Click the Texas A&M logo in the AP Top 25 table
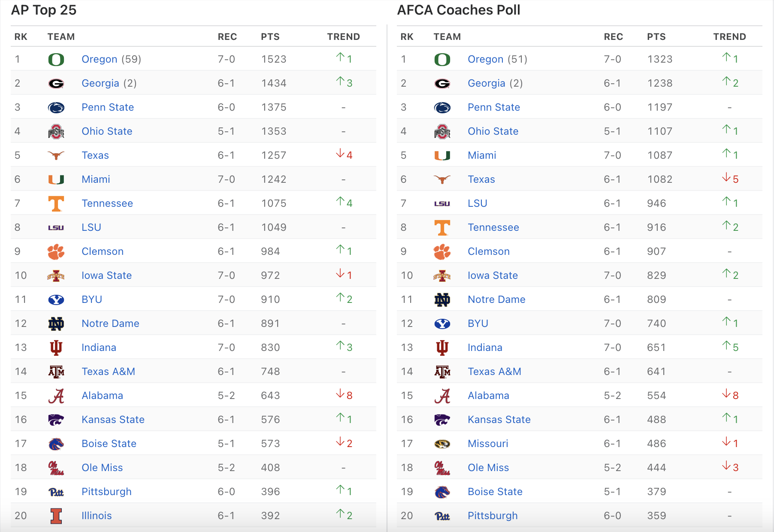This screenshot has width=774, height=532. (56, 372)
